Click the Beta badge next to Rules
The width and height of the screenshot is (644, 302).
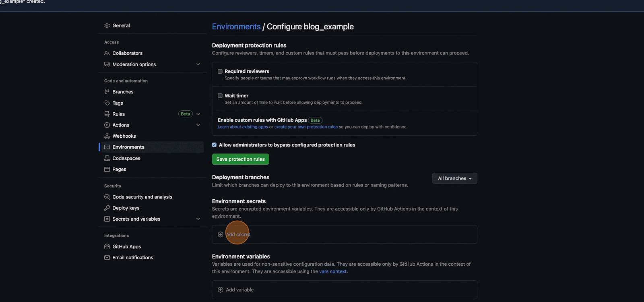pyautogui.click(x=186, y=114)
